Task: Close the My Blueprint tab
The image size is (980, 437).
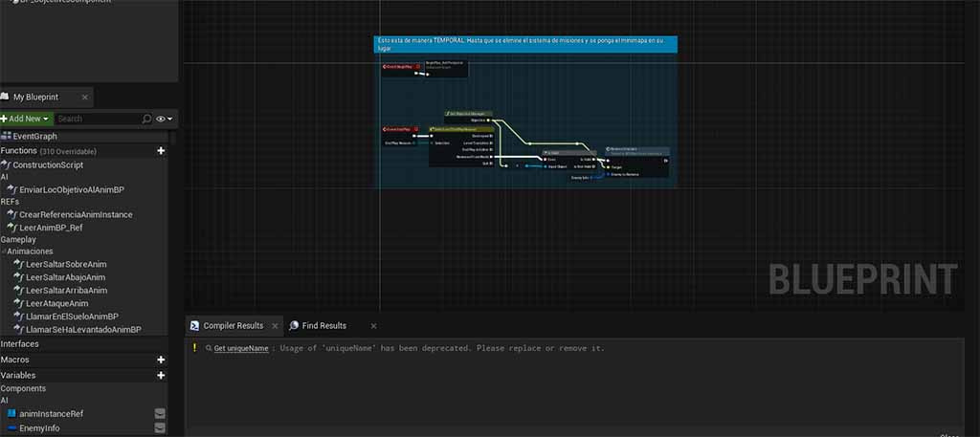Action: point(84,98)
